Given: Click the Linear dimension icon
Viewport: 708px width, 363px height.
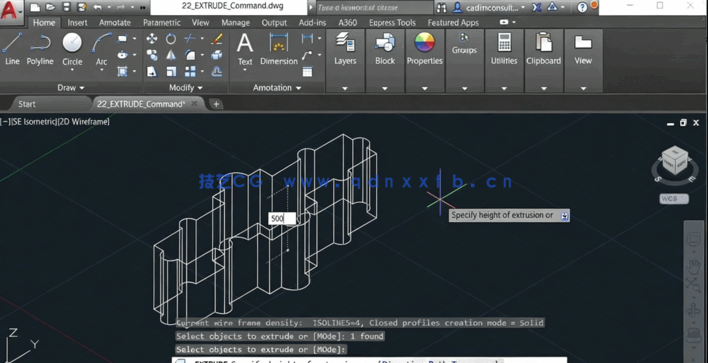Looking at the screenshot, I should pyautogui.click(x=307, y=39).
